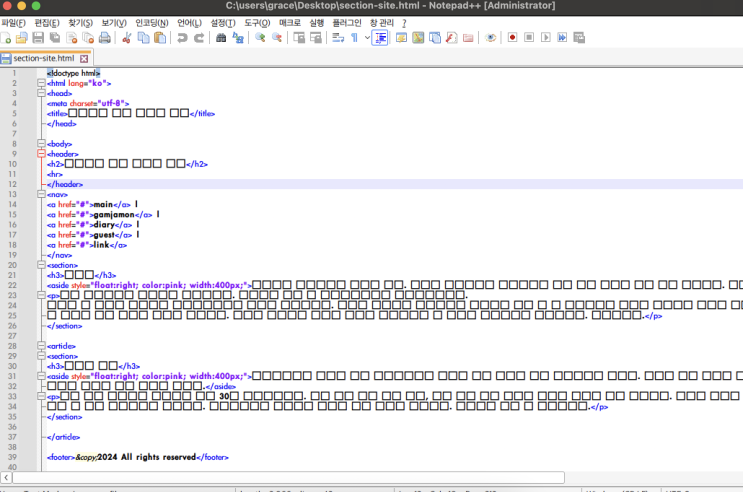Save the current file
743x492 pixels.
pos(38,38)
